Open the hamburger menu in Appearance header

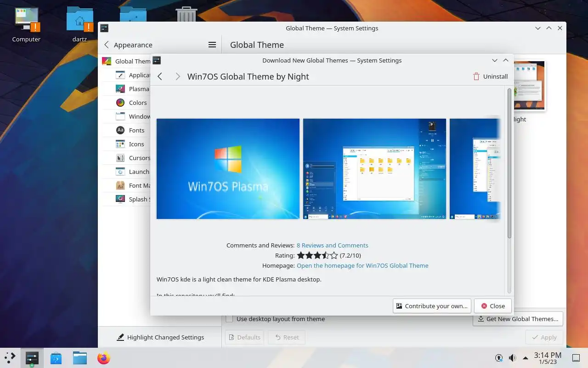click(x=212, y=45)
